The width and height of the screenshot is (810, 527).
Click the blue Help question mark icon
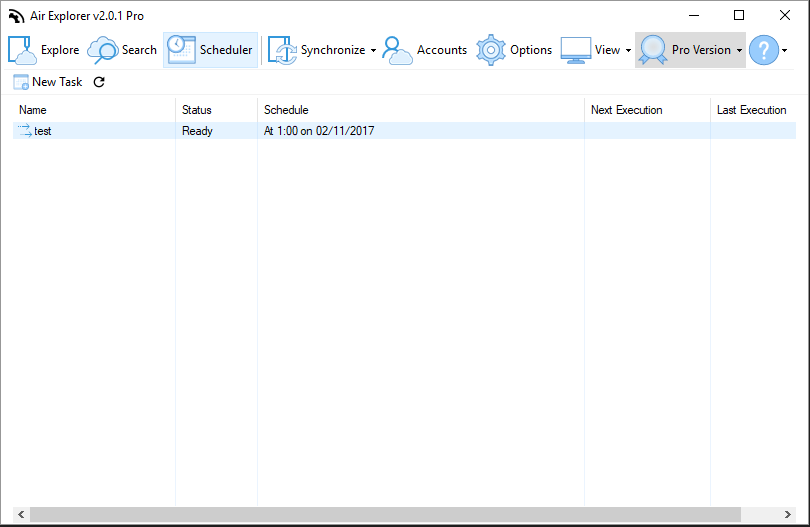tap(764, 50)
